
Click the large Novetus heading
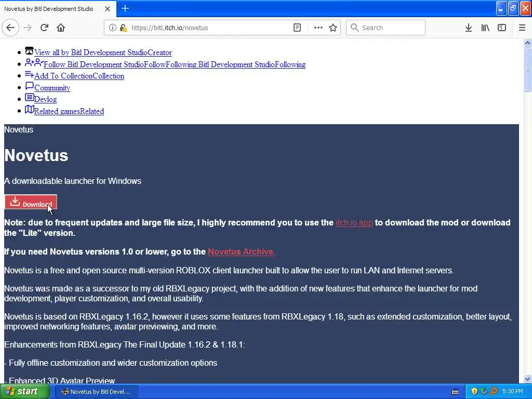pos(36,155)
